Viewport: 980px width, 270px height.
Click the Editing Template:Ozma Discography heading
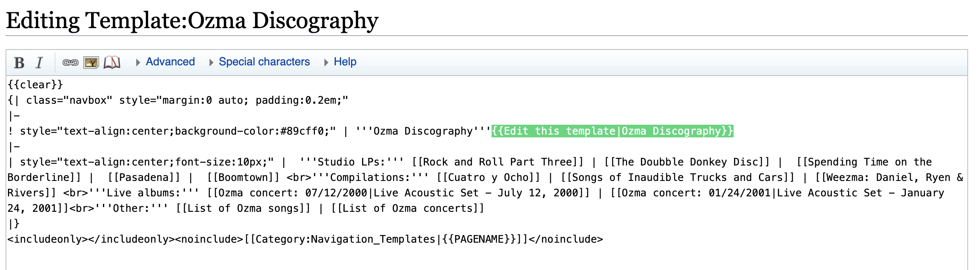tap(193, 21)
